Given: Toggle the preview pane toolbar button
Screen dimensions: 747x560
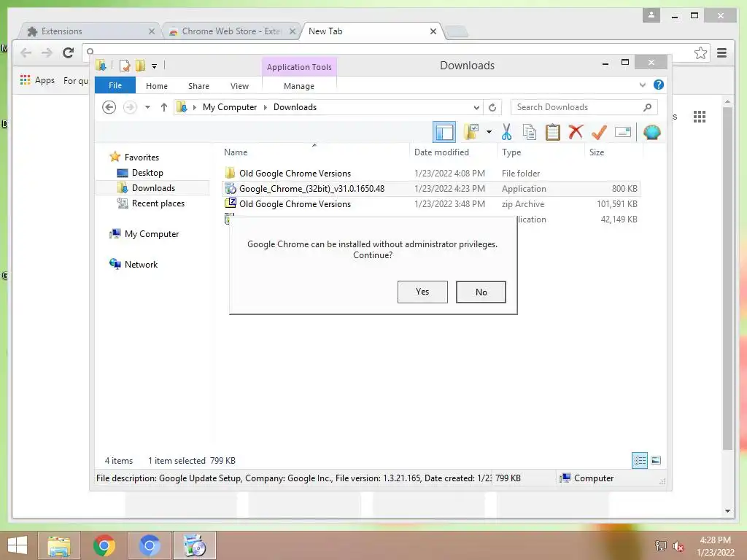Looking at the screenshot, I should point(444,132).
